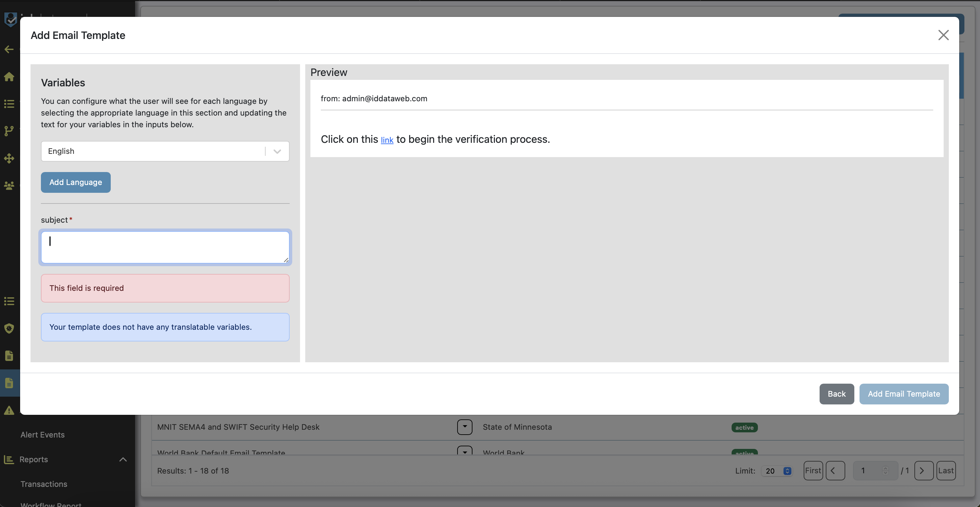Collapse the Reports sidebar section

click(122, 460)
